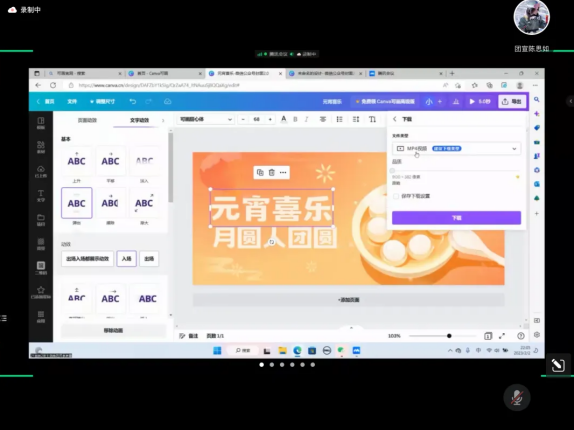Click the Export share button
Screen dimensions: 574x430
click(x=512, y=101)
